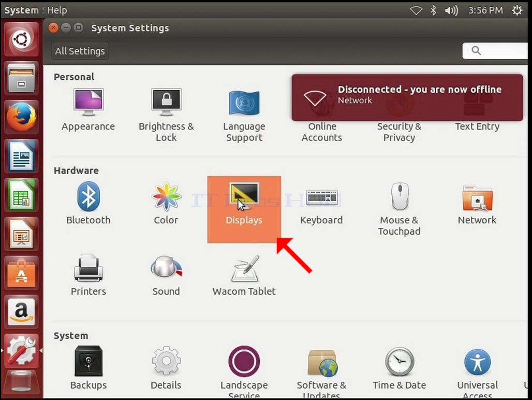Open Language Support settings
The image size is (532, 400).
pos(244,116)
